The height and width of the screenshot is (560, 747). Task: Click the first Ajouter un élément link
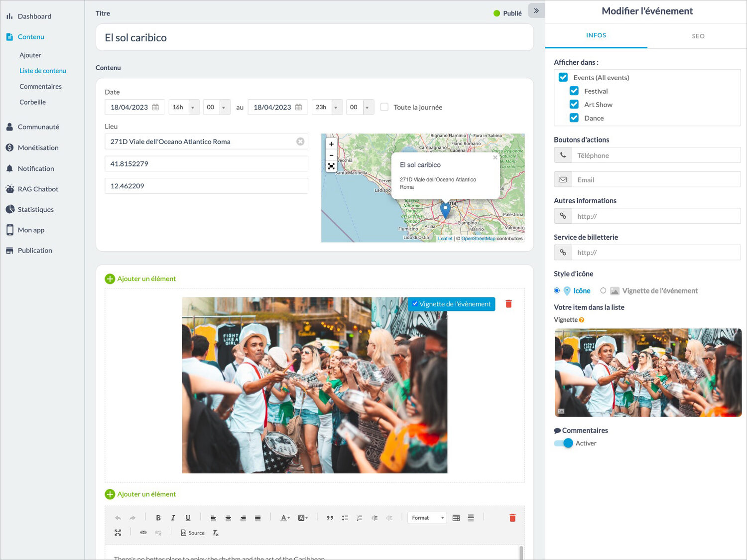click(140, 279)
